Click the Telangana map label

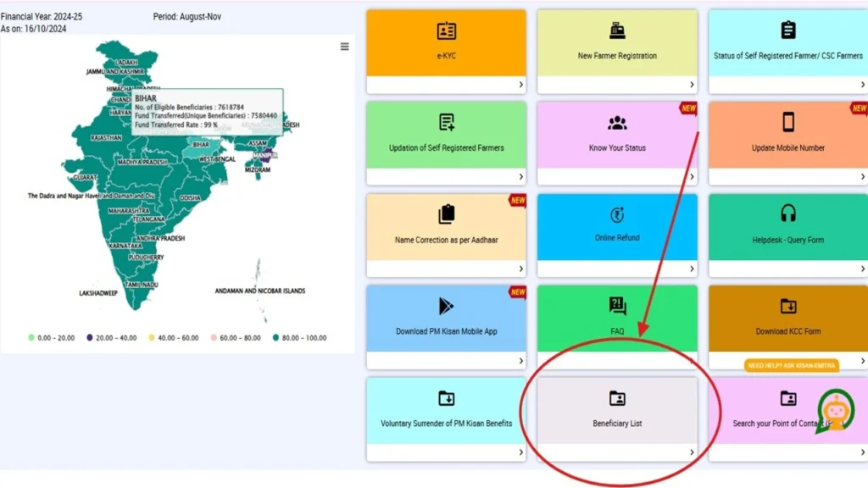pos(149,219)
